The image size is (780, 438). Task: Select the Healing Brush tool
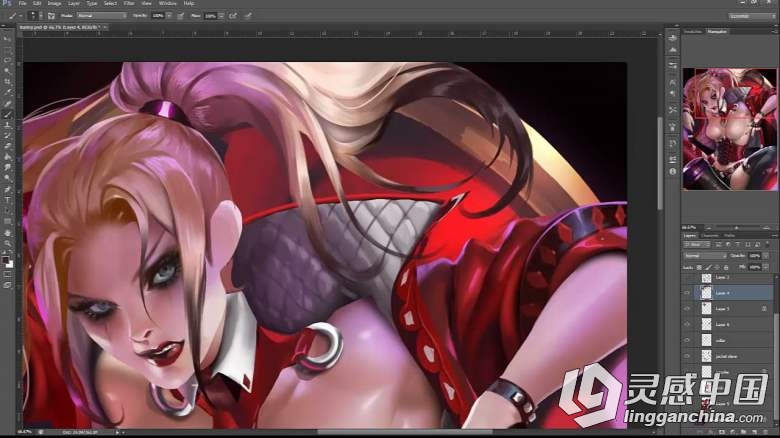click(x=7, y=104)
